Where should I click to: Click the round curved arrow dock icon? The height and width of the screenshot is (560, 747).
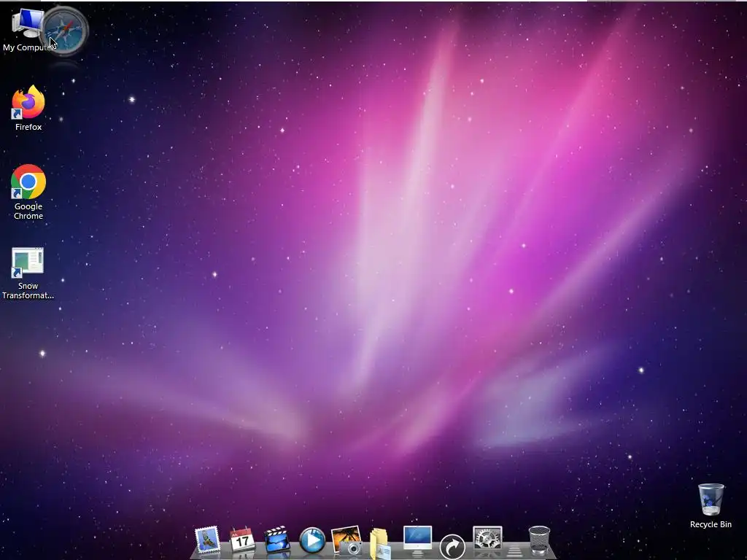452,547
